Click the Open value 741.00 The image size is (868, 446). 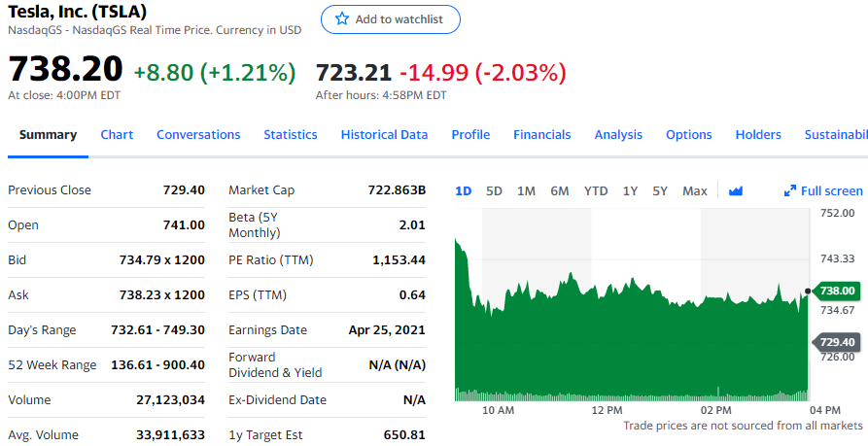pos(184,224)
